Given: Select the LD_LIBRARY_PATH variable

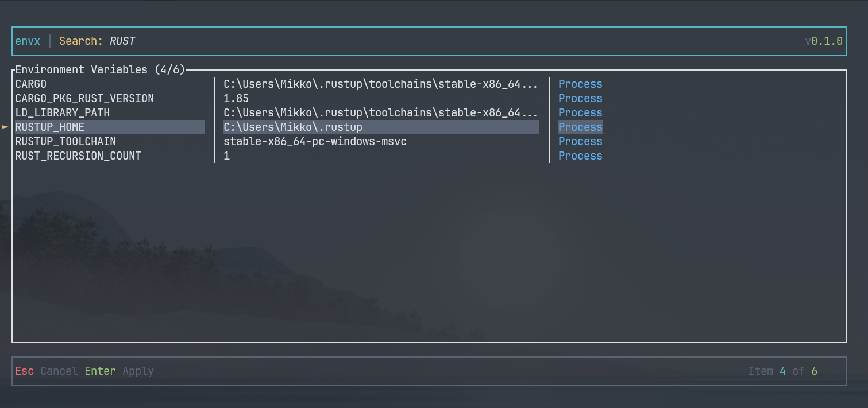Looking at the screenshot, I should pos(63,112).
